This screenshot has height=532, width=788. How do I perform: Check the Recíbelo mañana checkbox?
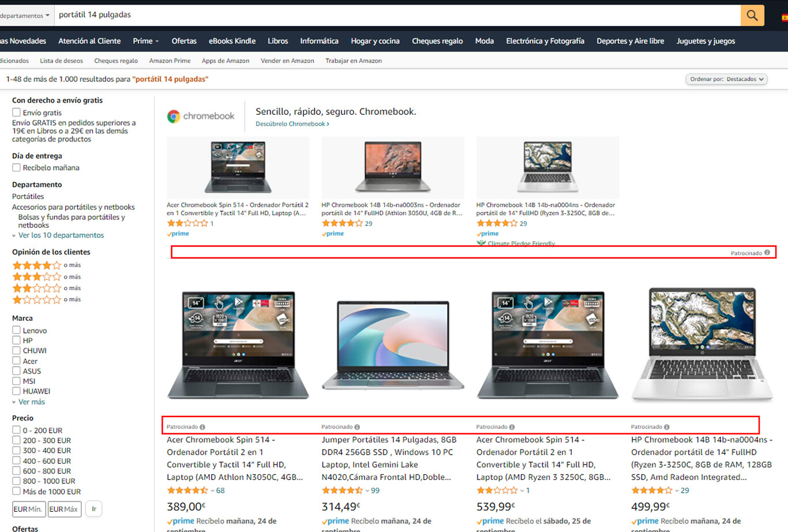(16, 167)
